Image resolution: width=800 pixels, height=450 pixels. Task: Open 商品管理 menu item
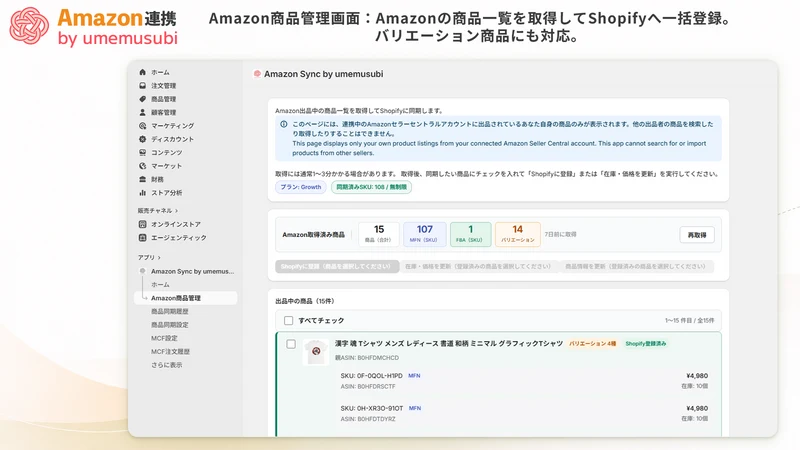coord(163,99)
